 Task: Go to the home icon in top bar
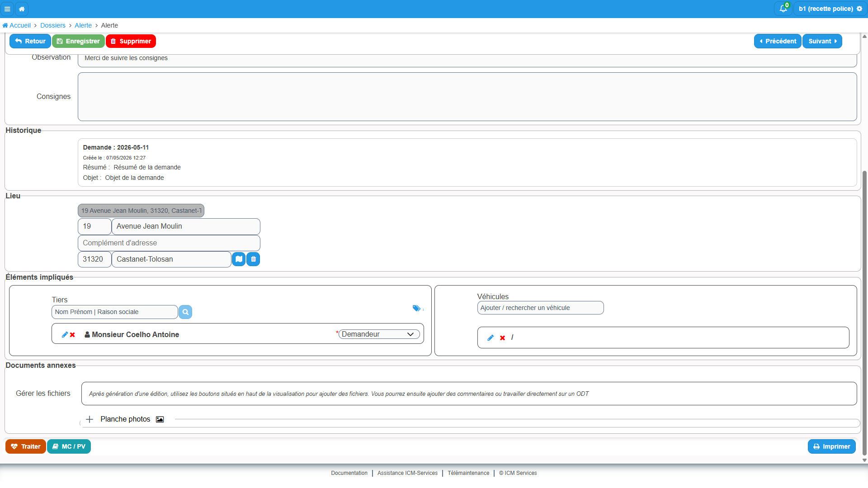click(22, 9)
